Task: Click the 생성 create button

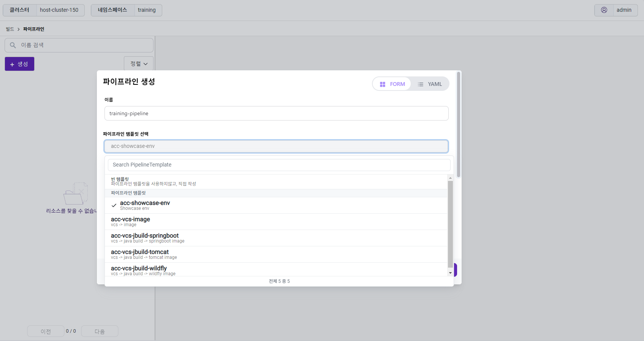Action: tap(19, 64)
